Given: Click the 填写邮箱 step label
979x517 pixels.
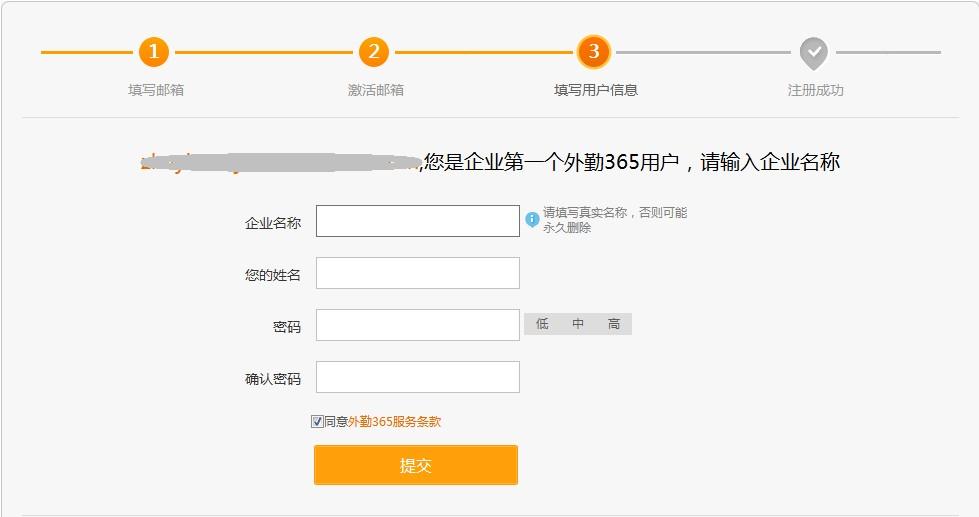Looking at the screenshot, I should point(156,90).
